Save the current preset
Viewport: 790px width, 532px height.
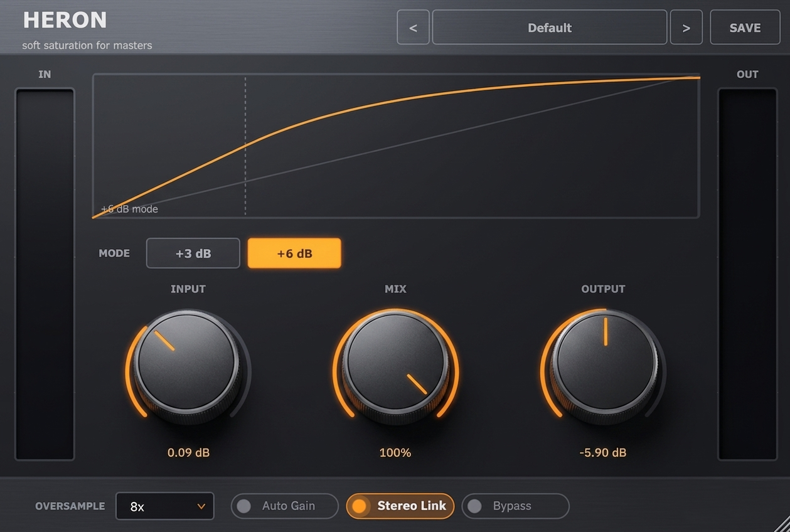click(x=745, y=28)
